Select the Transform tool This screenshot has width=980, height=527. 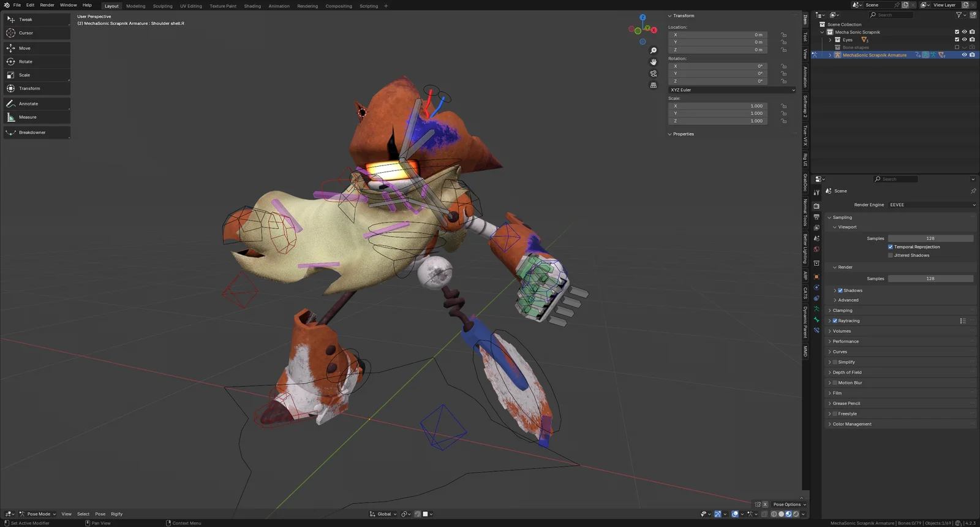coord(37,89)
